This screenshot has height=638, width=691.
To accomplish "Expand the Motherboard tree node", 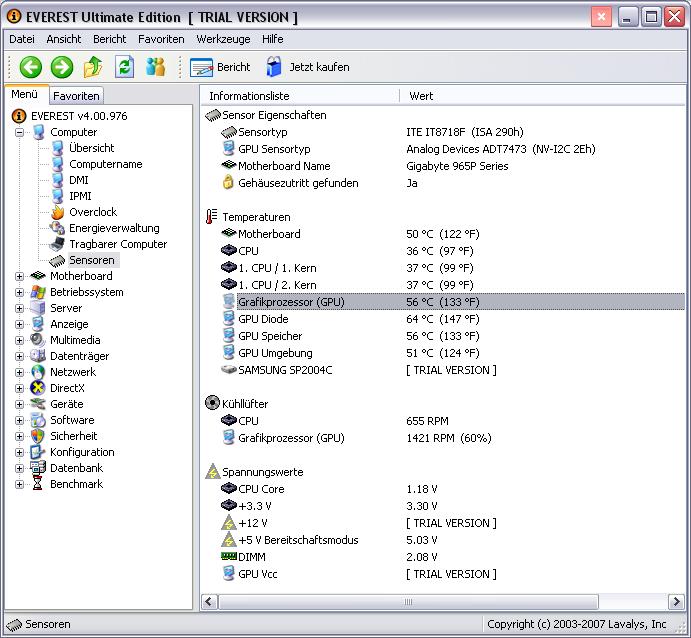I will (19, 276).
